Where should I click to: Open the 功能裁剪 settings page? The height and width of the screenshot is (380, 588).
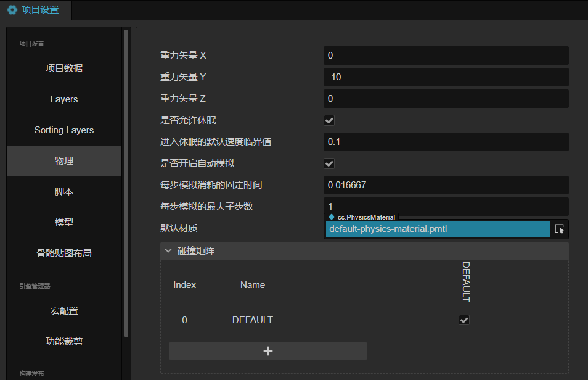[x=64, y=341]
